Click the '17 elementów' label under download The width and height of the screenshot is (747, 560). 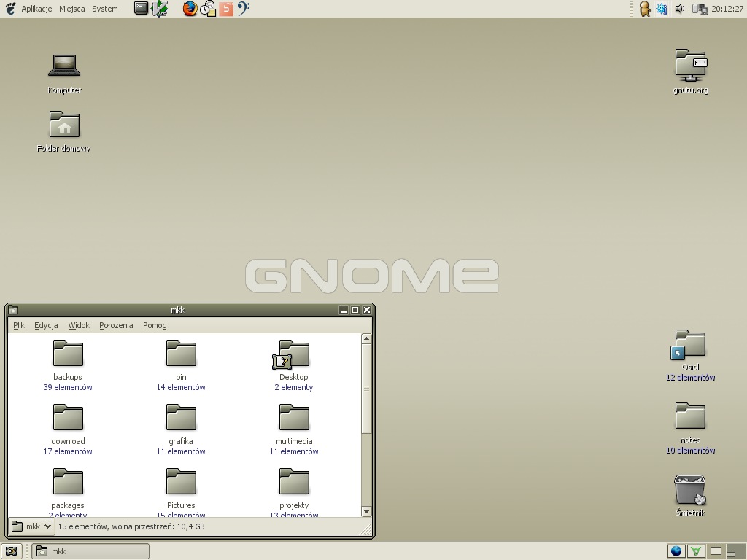click(68, 451)
